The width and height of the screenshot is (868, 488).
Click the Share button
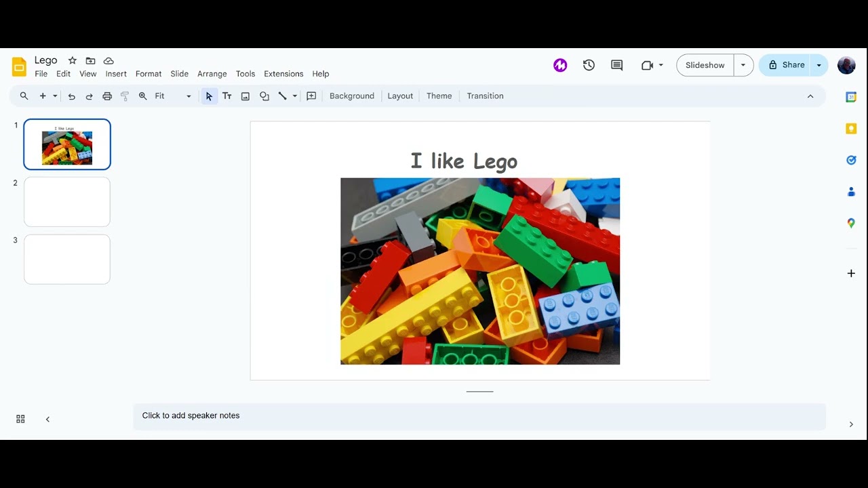pyautogui.click(x=787, y=65)
